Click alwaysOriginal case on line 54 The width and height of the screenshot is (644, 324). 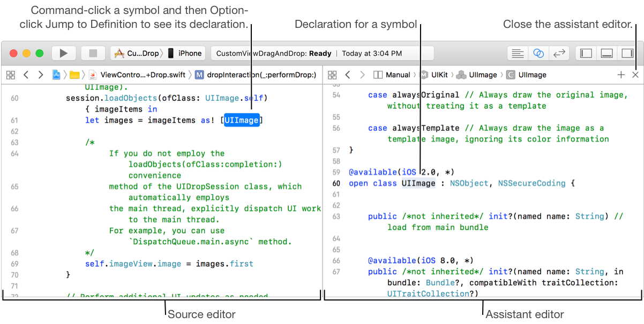(425, 95)
